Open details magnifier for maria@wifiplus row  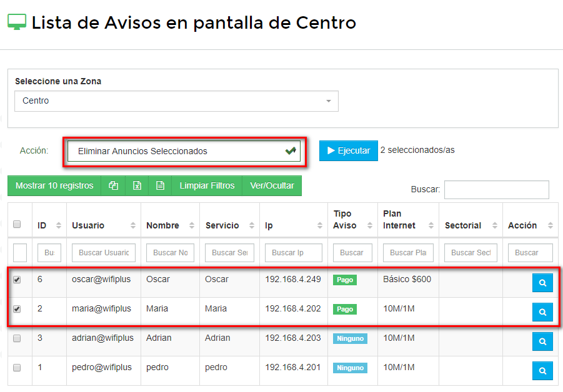542,311
